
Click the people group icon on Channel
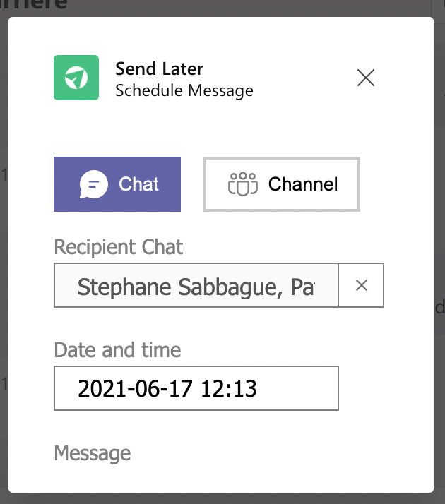(242, 185)
